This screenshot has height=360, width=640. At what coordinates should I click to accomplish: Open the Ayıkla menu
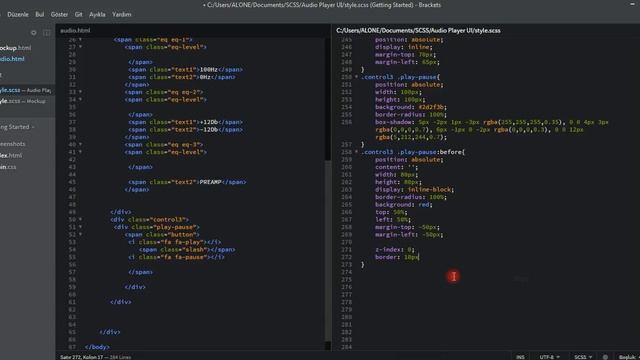(x=97, y=14)
